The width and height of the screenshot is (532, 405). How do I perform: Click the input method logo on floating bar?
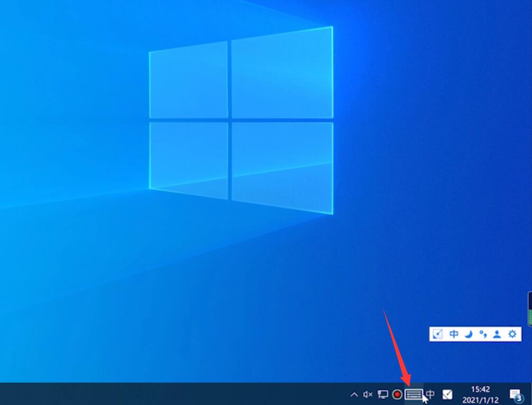(437, 334)
